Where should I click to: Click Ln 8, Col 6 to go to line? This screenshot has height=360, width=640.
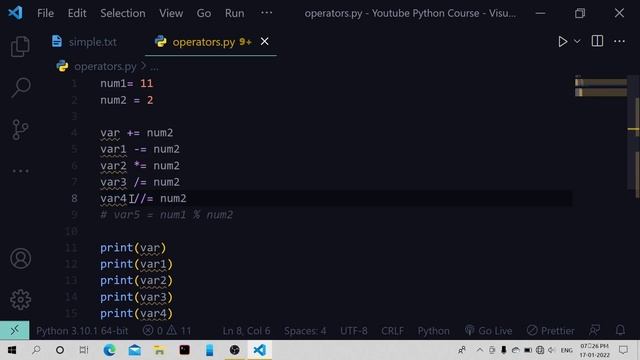pyautogui.click(x=246, y=331)
